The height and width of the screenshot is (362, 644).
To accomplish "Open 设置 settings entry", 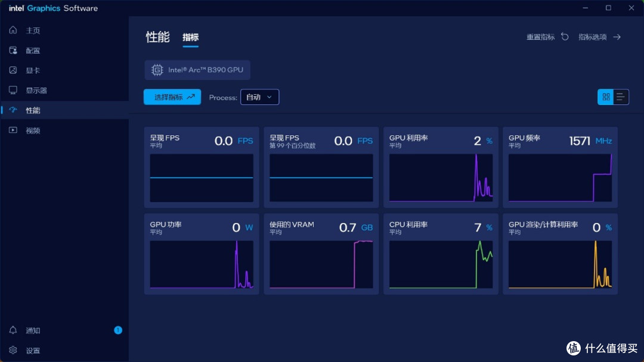I will [65, 350].
